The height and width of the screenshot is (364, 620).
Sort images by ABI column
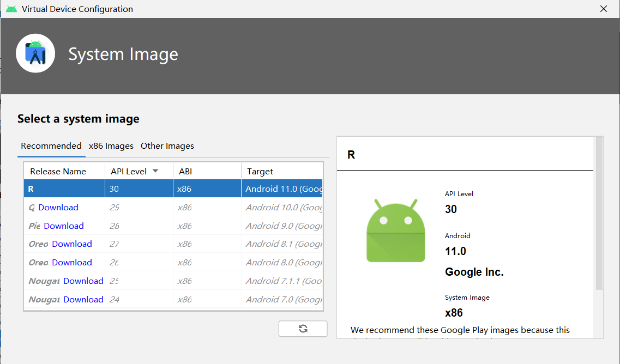click(x=185, y=171)
